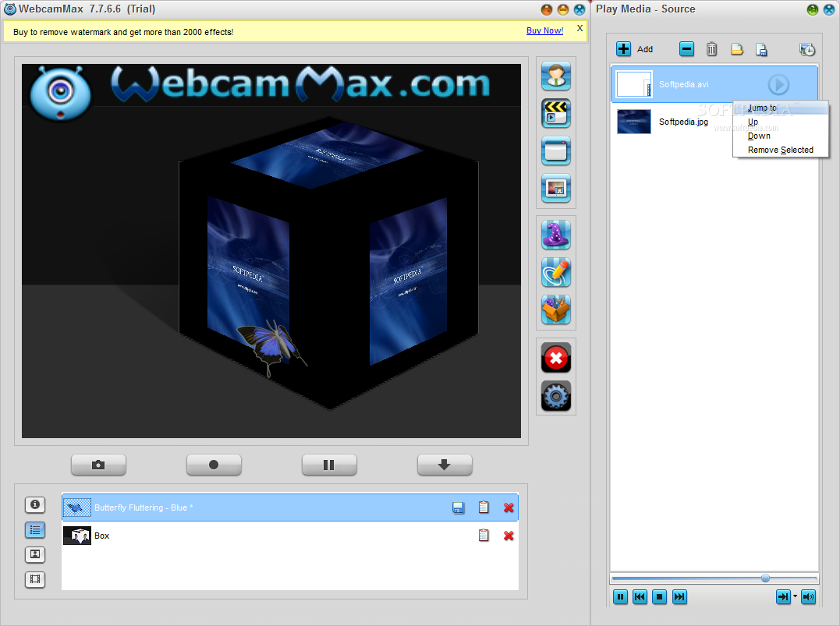
Task: Copy the Butterfly Fluttering - Blue effect to clipboard
Action: 484,508
